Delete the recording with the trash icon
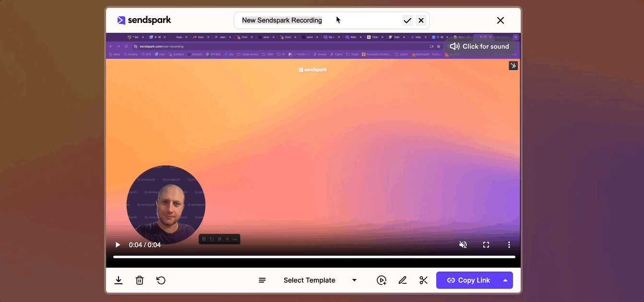644x302 pixels. (140, 280)
